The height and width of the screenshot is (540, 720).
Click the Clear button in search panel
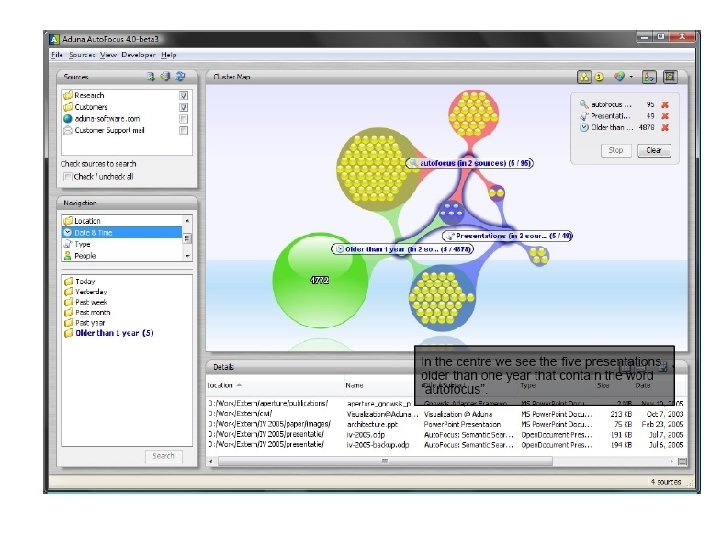pos(654,151)
